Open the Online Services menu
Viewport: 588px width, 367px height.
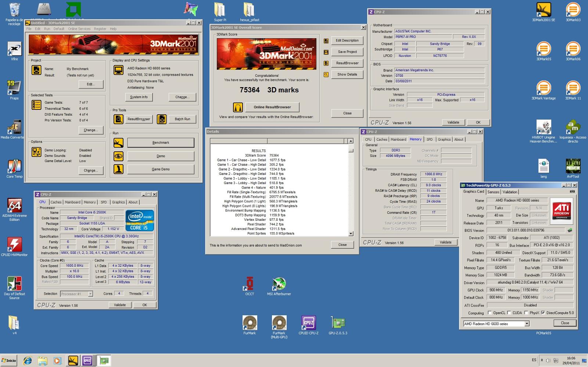point(79,29)
